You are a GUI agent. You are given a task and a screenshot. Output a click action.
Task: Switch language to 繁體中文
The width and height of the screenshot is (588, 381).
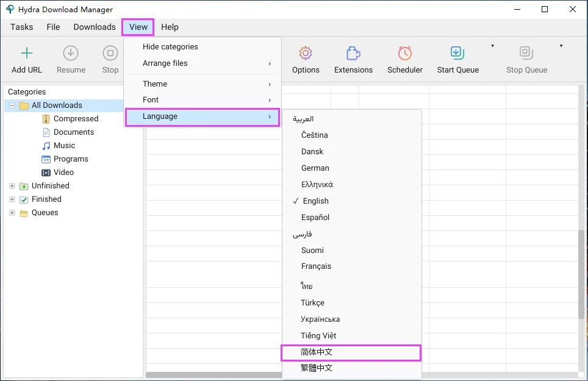[352, 368]
